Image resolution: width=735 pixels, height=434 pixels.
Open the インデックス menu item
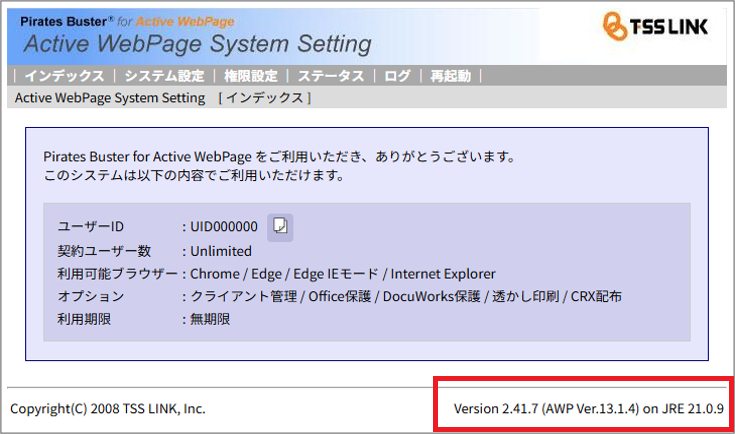click(64, 76)
